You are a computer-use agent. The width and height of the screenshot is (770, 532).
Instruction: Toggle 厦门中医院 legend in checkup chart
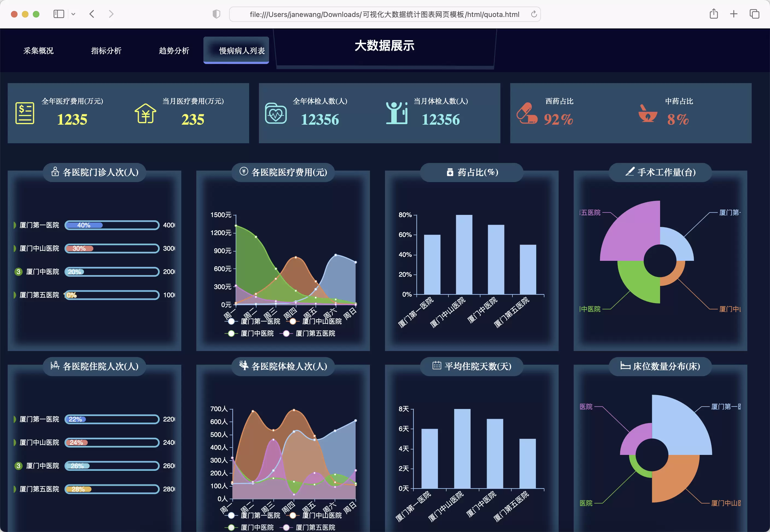tap(249, 527)
